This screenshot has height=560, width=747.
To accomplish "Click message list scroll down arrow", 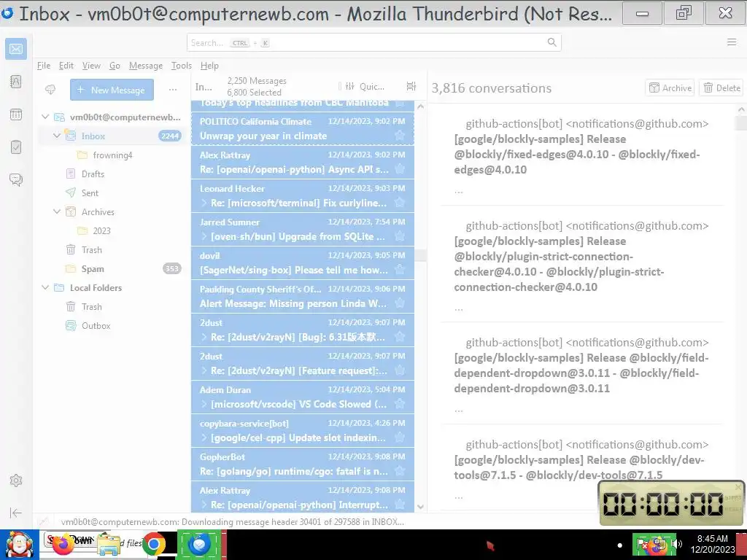I will [420, 507].
